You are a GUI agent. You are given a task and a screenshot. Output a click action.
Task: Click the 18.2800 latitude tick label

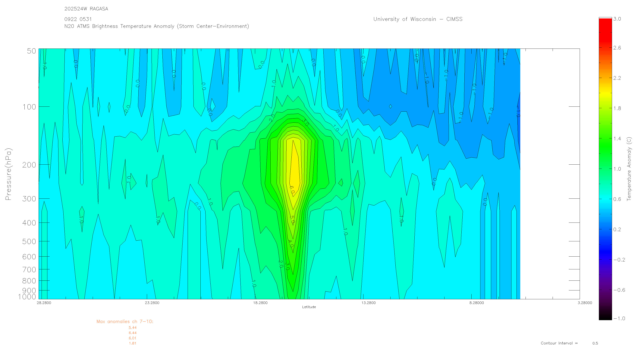click(260, 303)
